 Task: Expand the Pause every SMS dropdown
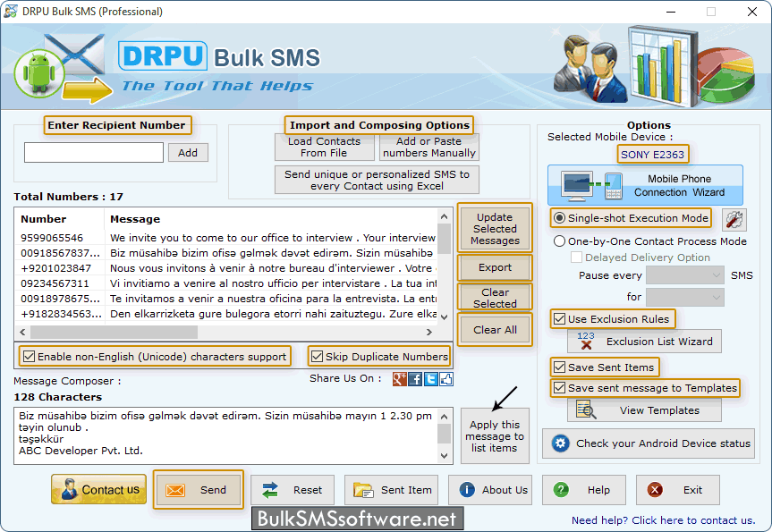(x=684, y=275)
